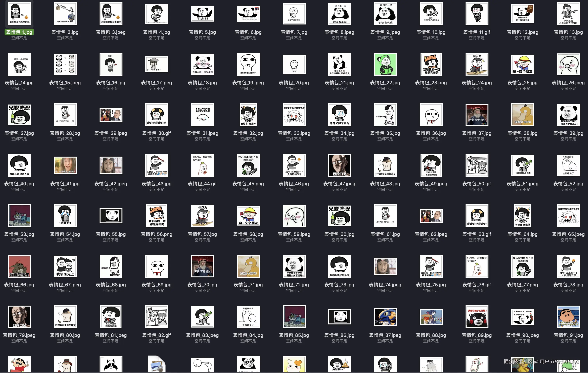Open the 表情包_19.jpeg big-eyed face drawing

click(x=248, y=64)
